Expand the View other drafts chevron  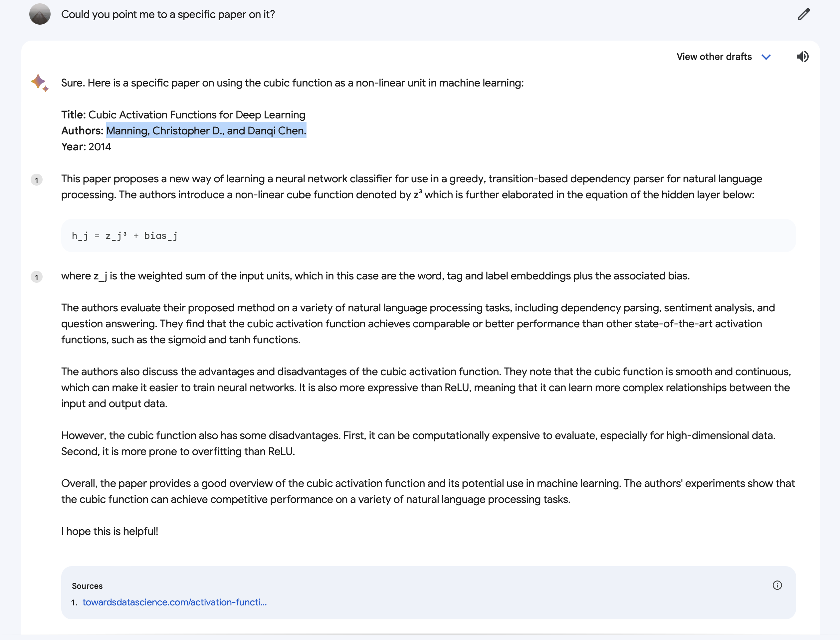(766, 57)
